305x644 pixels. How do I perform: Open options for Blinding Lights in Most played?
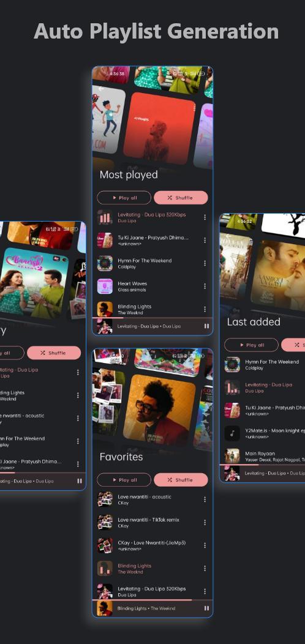tap(205, 309)
